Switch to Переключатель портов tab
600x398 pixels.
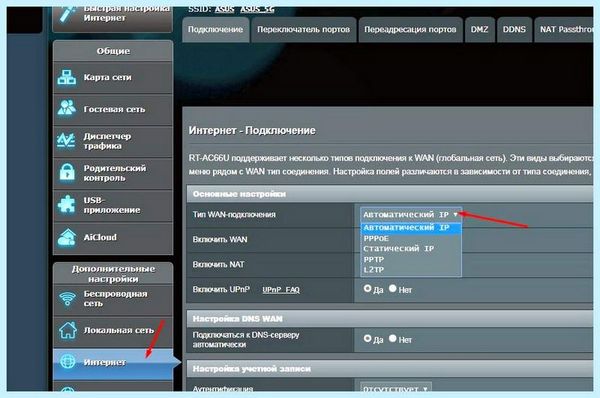coord(303,29)
